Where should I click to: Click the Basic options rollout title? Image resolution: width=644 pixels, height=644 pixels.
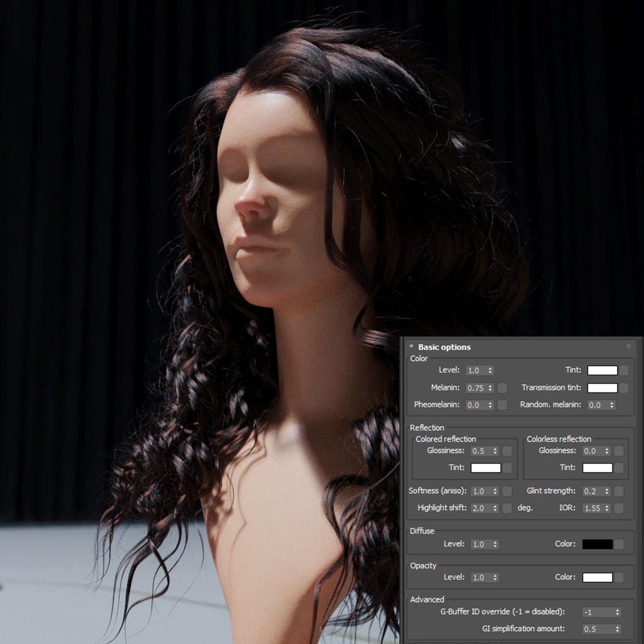[x=445, y=347]
